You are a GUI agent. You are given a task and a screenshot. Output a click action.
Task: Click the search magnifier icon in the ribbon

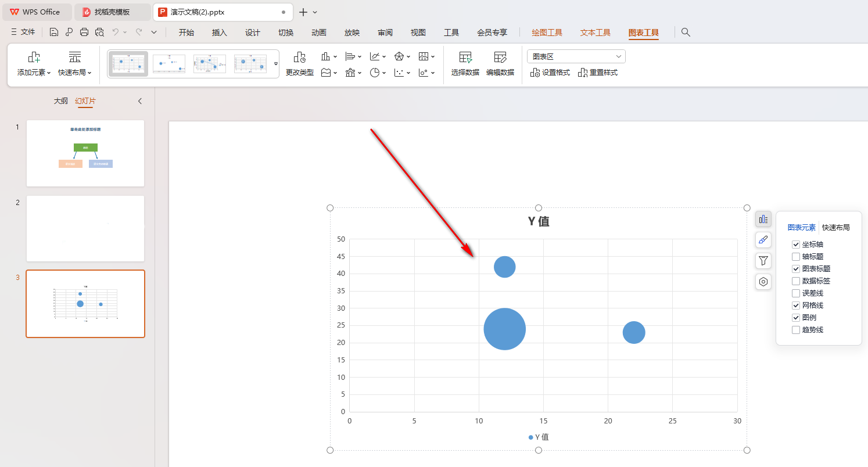click(686, 33)
